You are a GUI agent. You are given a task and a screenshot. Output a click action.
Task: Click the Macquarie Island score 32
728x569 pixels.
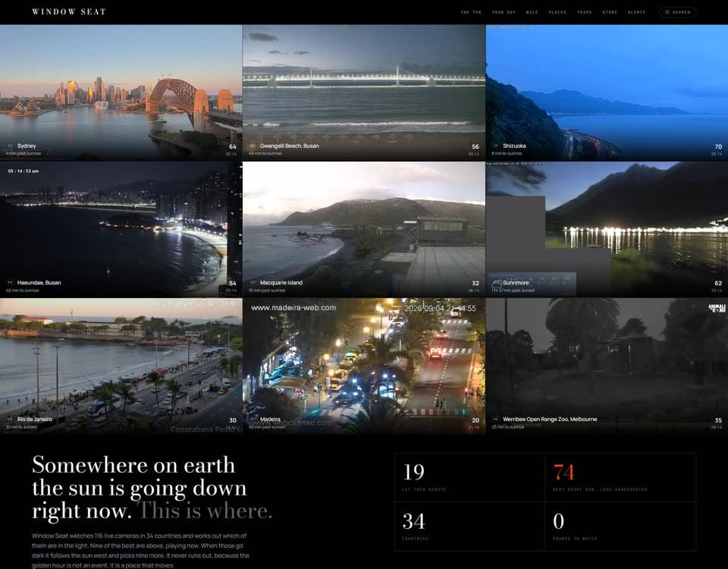click(475, 283)
